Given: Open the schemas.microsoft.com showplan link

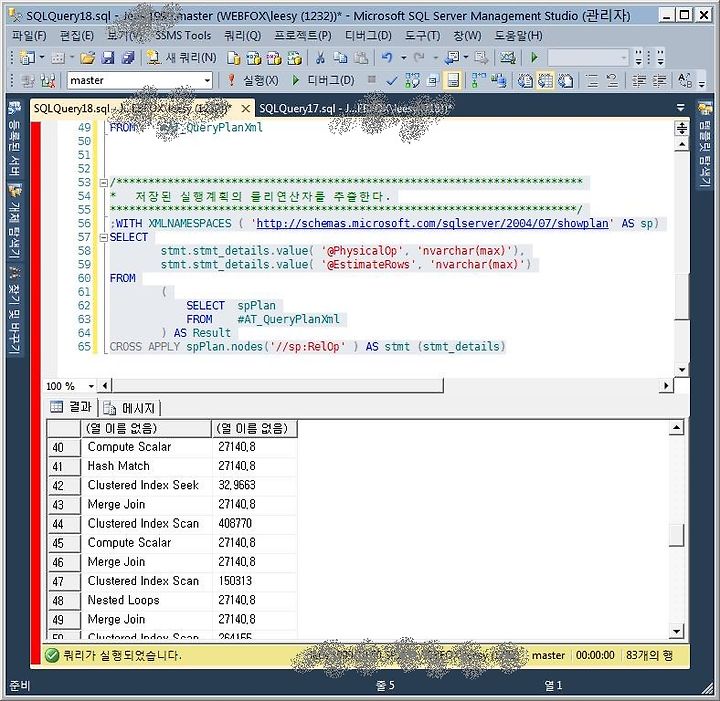Looking at the screenshot, I should click(432, 224).
